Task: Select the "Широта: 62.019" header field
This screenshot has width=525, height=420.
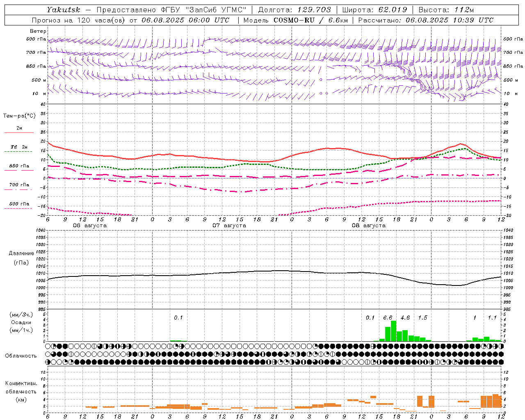Action: tap(374, 10)
